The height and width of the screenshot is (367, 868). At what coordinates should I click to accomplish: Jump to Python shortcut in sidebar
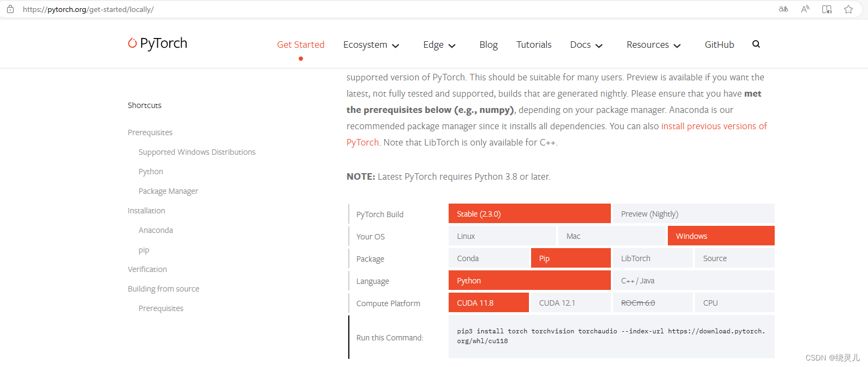coord(151,172)
